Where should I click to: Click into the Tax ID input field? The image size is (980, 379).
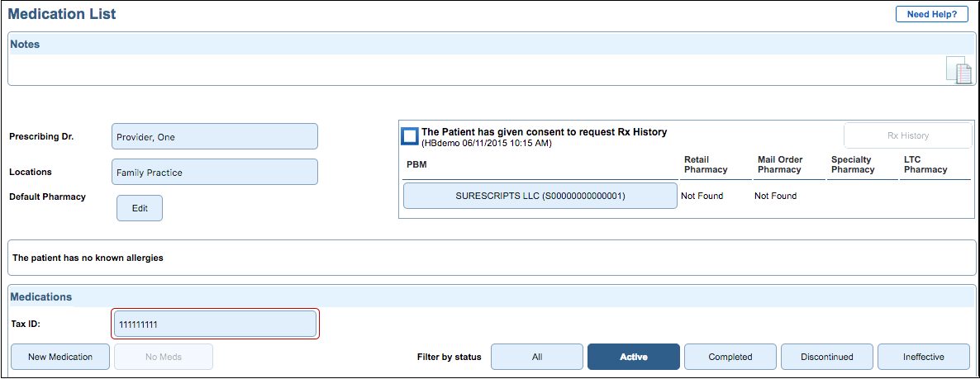pyautogui.click(x=214, y=325)
